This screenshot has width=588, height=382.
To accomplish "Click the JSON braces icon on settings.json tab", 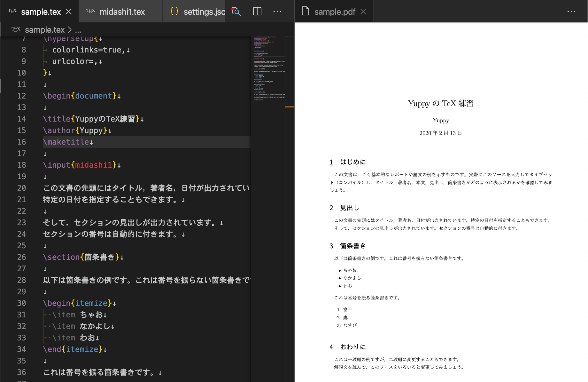I will click(174, 12).
